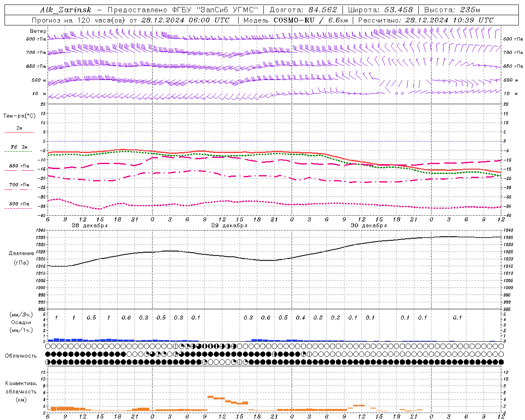This screenshot has width=525, height=420.
Task: Select the date label 30 декабря
Action: [368, 226]
